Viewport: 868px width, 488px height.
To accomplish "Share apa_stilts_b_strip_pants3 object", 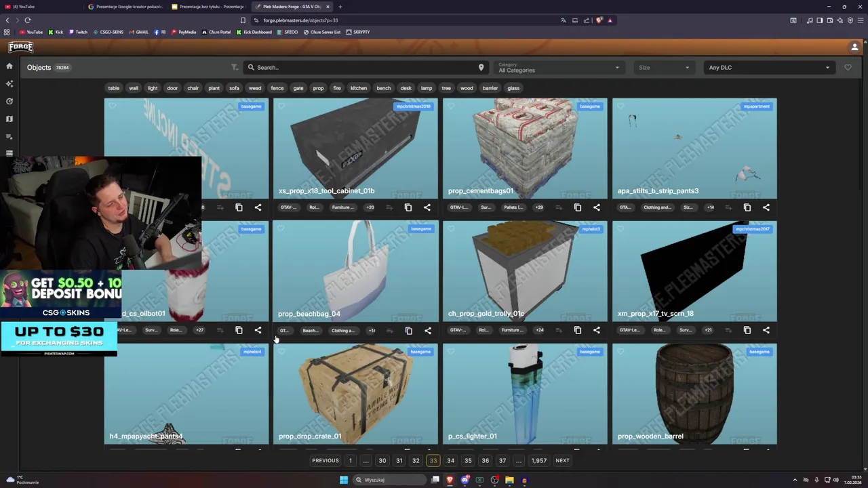I will [x=766, y=207].
